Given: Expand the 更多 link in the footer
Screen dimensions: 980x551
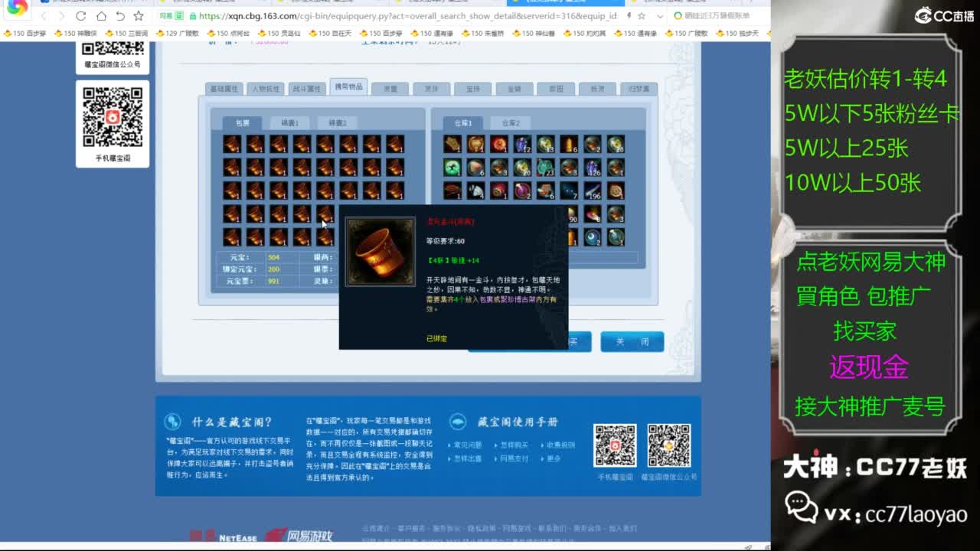Looking at the screenshot, I should [x=553, y=458].
